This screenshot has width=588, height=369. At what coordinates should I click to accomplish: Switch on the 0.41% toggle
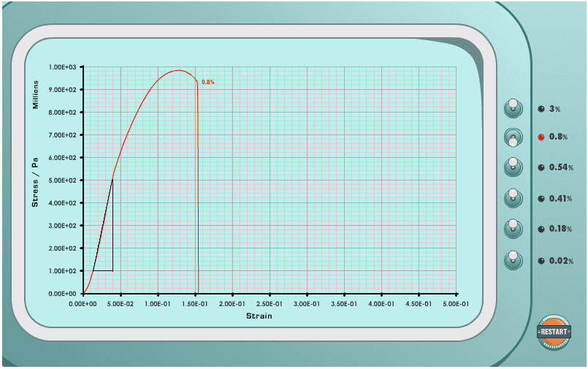coord(513,198)
